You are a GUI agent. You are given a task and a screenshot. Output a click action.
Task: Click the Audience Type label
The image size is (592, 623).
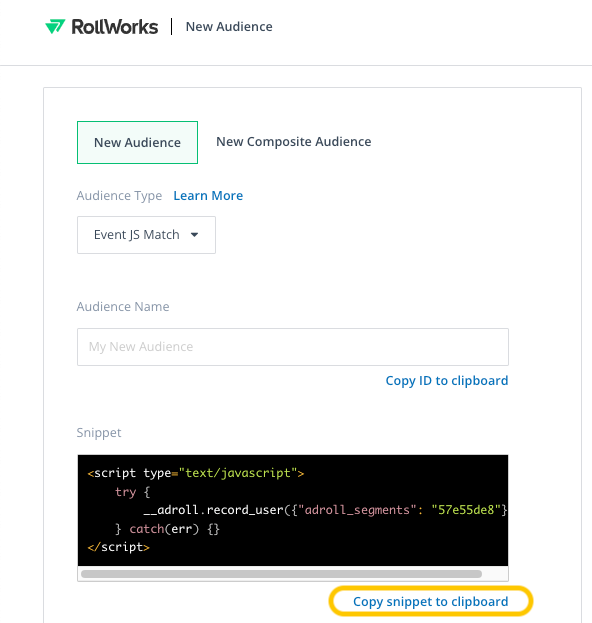pyautogui.click(x=119, y=195)
